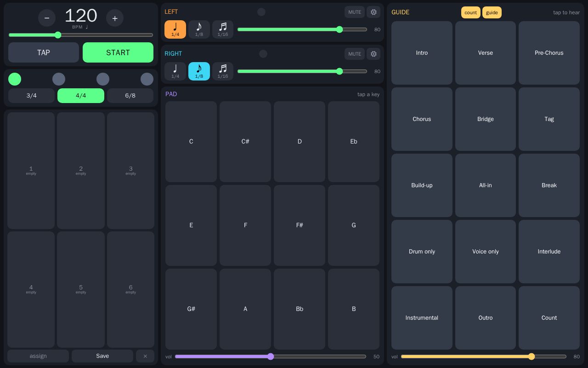Select sixteenth note subdivision for RIGHT channel
588x368 pixels.
click(x=223, y=71)
